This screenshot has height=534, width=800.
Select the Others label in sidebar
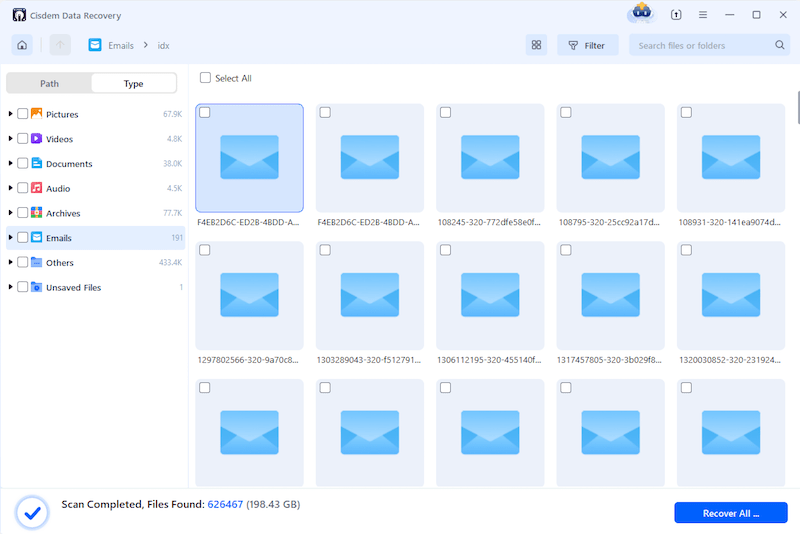pos(60,263)
